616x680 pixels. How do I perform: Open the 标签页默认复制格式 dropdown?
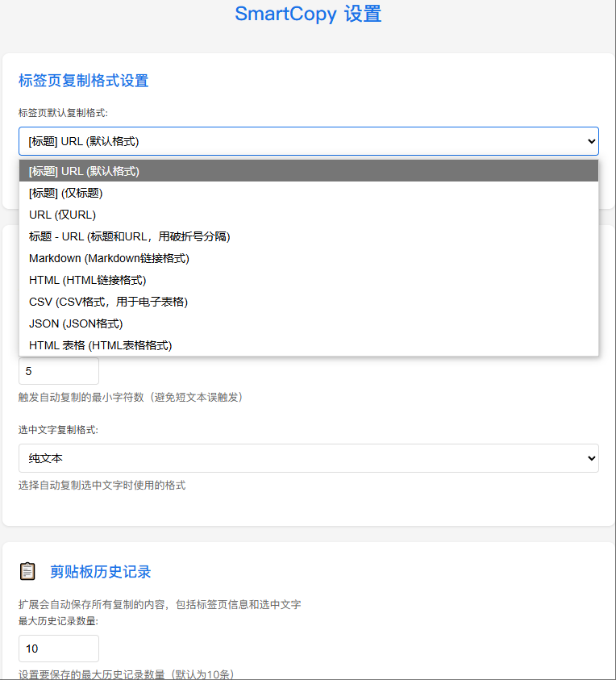(x=308, y=141)
